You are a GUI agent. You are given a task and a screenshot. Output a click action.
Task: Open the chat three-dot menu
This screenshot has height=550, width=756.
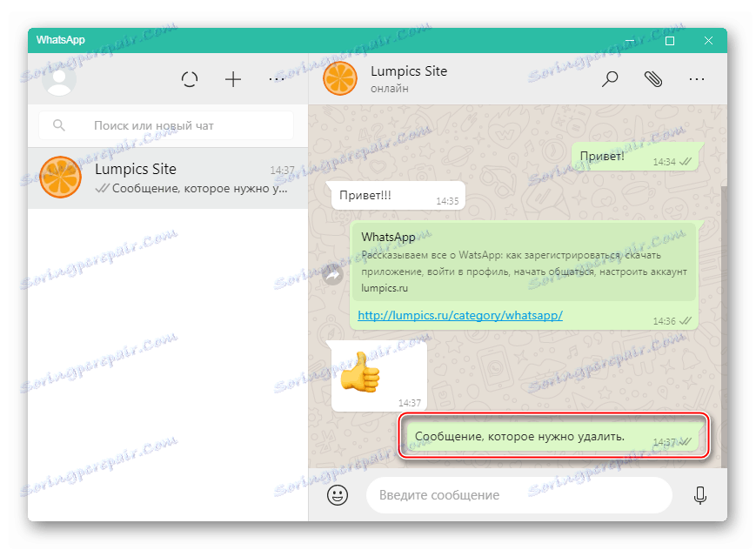697,79
